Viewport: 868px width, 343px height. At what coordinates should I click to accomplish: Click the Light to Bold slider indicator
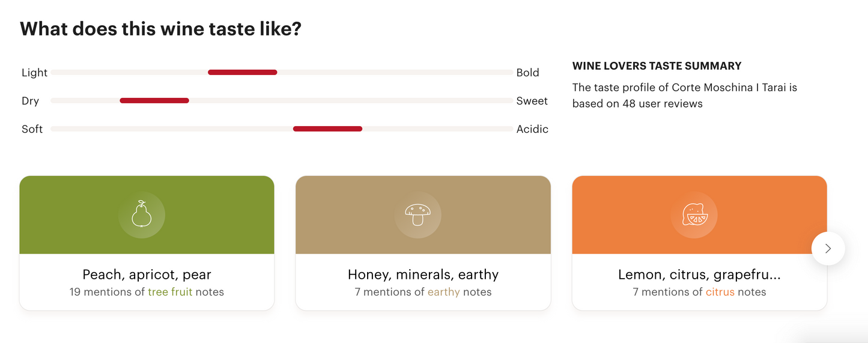(x=242, y=72)
